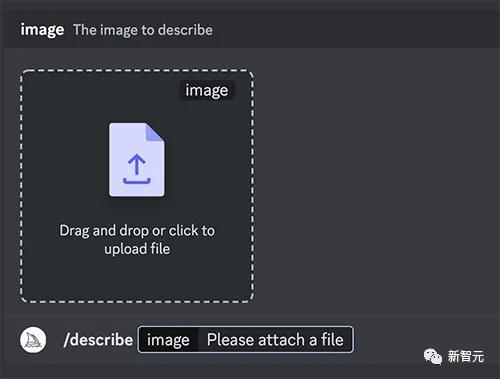Viewport: 500px width, 379px height.
Task: Click the tray bracket beneath upload arrow
Action: click(137, 181)
